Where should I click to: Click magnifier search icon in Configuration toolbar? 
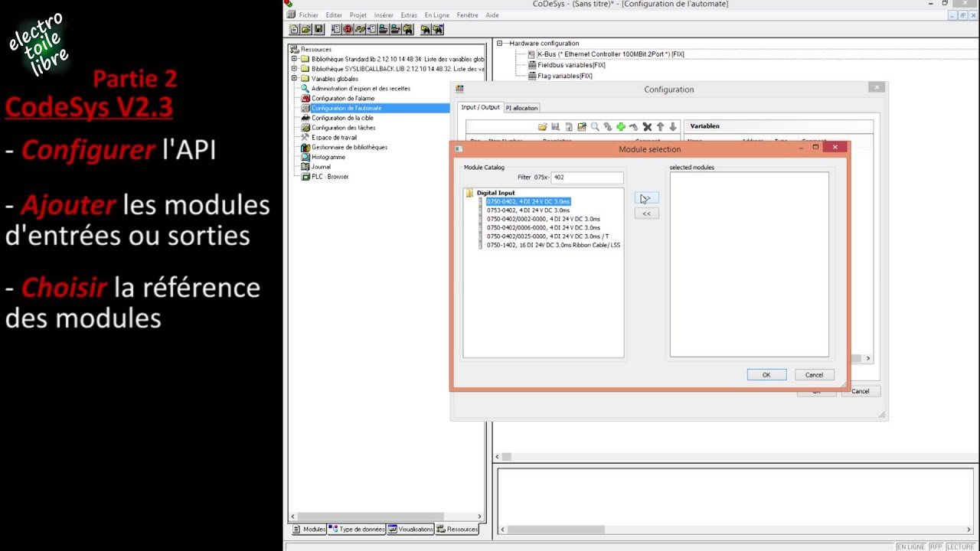click(x=595, y=127)
